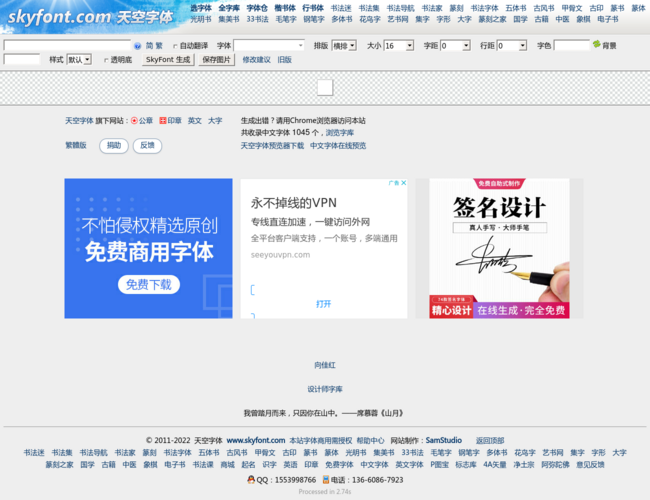Open the red 印章 stamp icon beside 公章
Screen dimensions: 650x500
pyautogui.click(x=163, y=121)
